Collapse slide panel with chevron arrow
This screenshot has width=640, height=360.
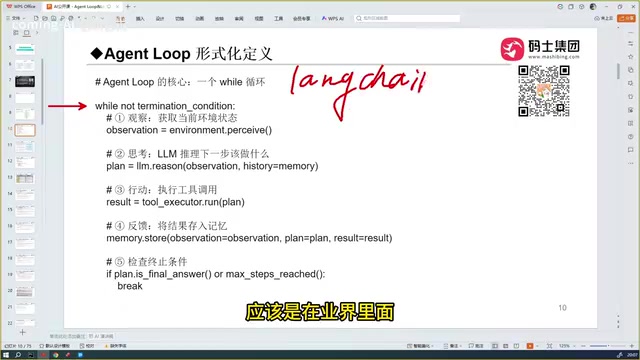click(37, 33)
